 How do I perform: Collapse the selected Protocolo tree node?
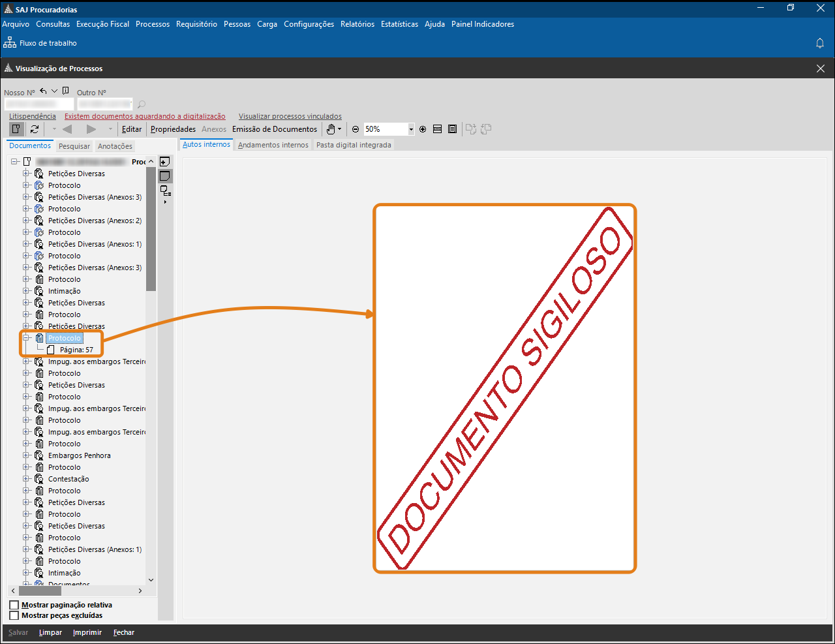pyautogui.click(x=26, y=338)
